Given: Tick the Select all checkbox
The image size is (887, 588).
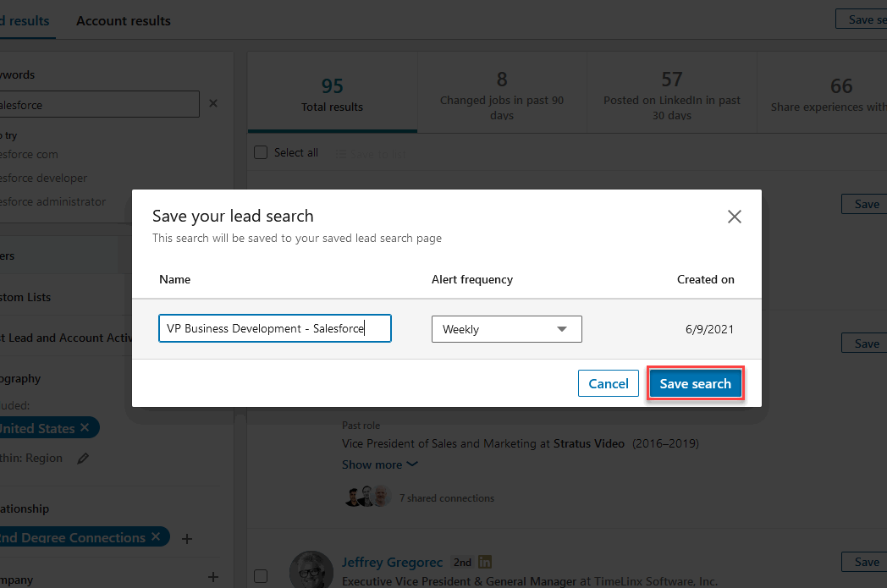Looking at the screenshot, I should click(x=261, y=152).
